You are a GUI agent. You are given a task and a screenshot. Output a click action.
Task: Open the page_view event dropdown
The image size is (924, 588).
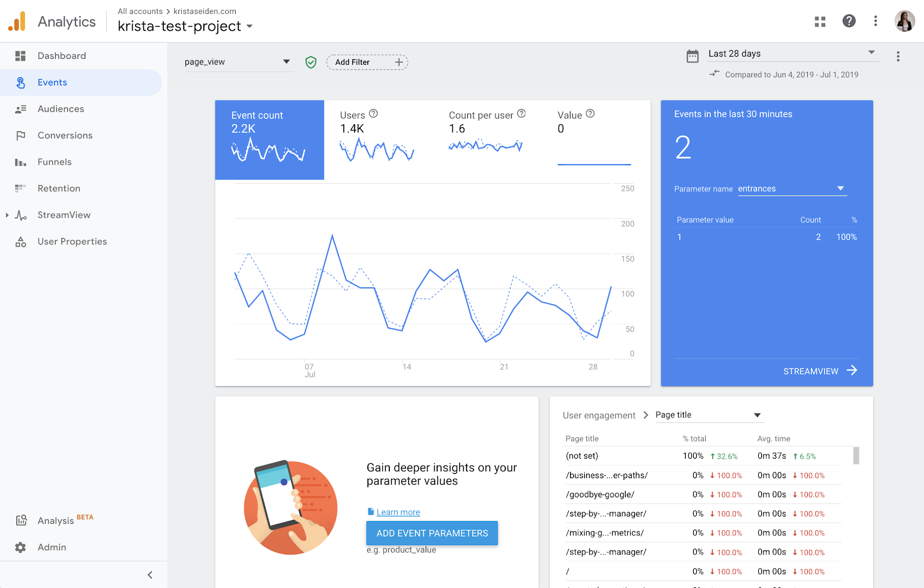[x=238, y=62]
